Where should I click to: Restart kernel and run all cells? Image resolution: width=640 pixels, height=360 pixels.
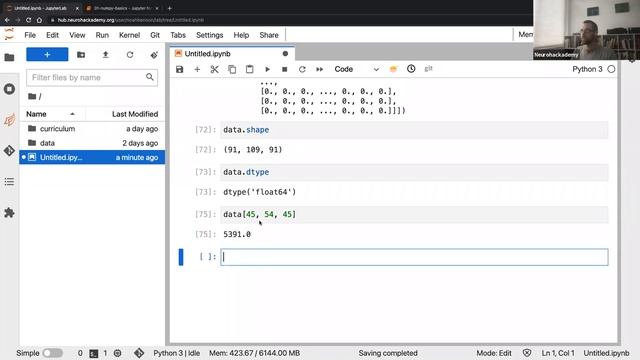(320, 69)
